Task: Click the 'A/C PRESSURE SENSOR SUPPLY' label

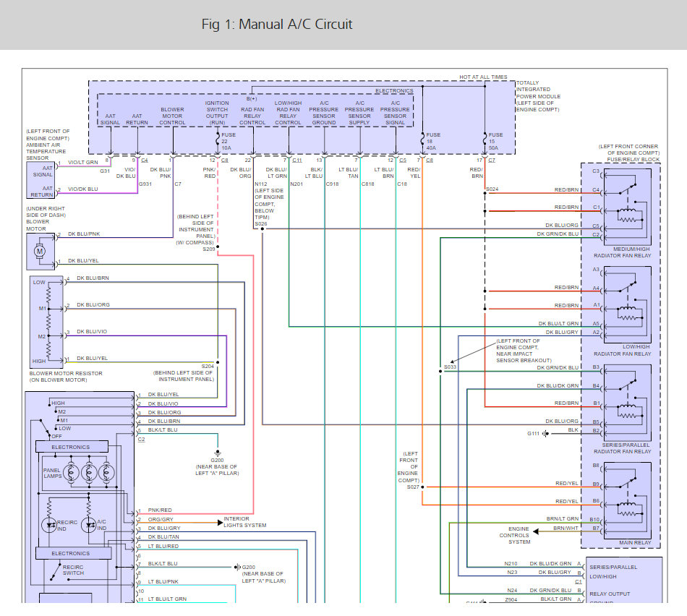Action: point(359,113)
